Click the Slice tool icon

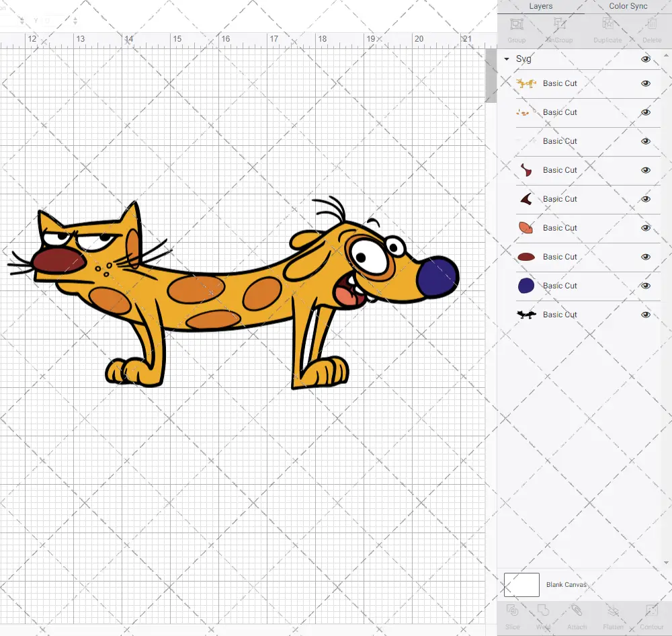512,610
